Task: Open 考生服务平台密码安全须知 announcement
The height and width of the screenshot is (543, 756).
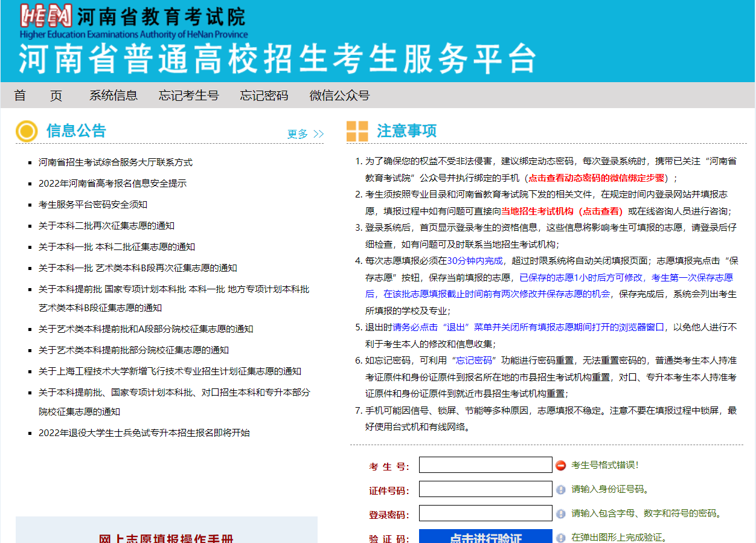Action: 93,205
